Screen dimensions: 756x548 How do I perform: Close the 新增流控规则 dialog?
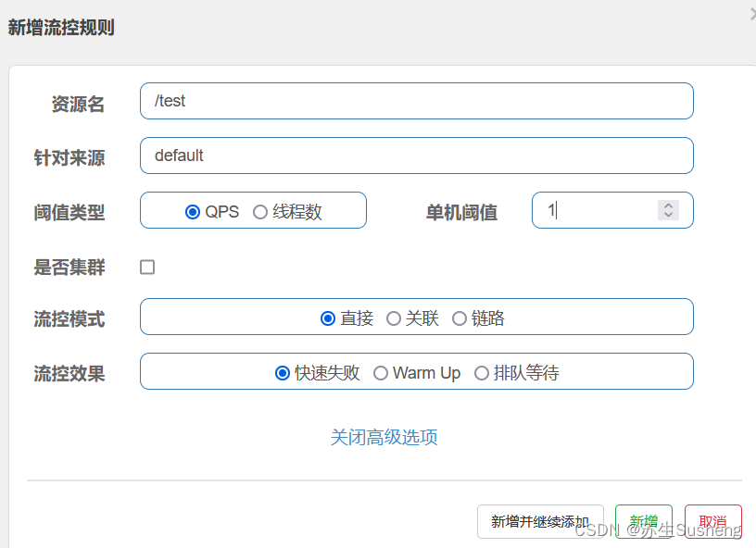[750, 13]
